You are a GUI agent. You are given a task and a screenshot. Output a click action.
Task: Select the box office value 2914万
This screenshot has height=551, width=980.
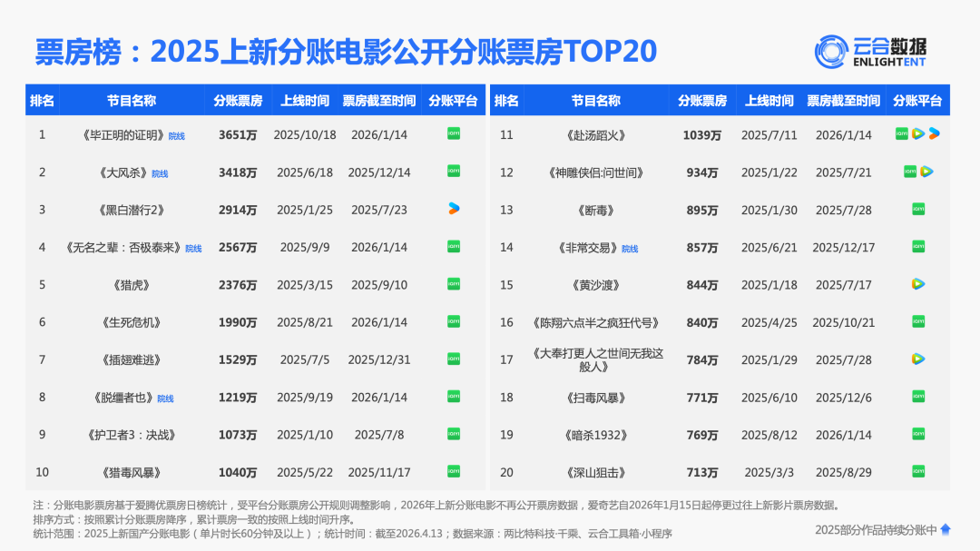point(238,211)
